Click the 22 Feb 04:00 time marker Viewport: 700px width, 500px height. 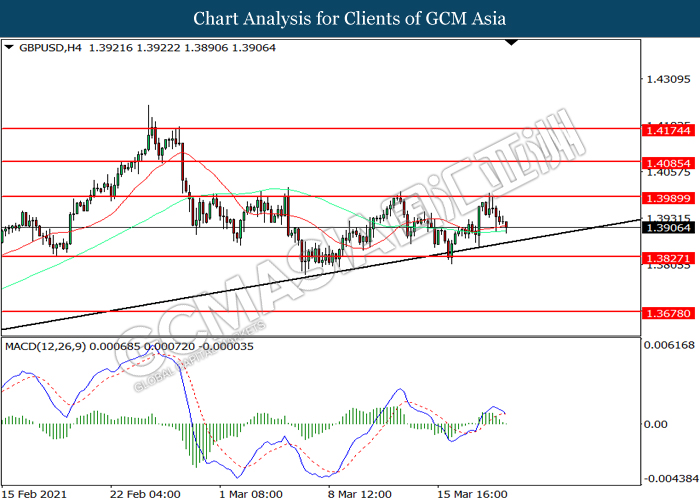tap(145, 494)
